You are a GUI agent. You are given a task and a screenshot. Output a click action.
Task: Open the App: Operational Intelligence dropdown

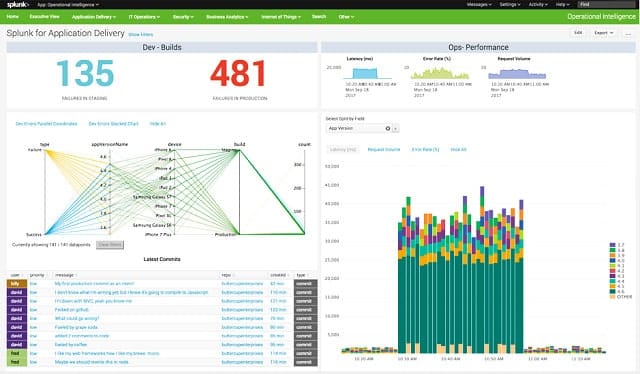68,5
